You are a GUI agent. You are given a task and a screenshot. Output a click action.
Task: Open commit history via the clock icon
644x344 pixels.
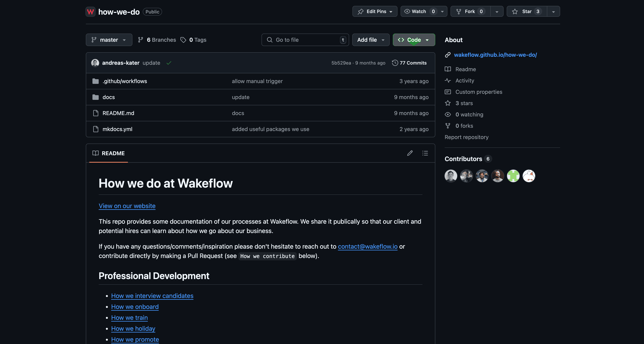click(x=395, y=63)
